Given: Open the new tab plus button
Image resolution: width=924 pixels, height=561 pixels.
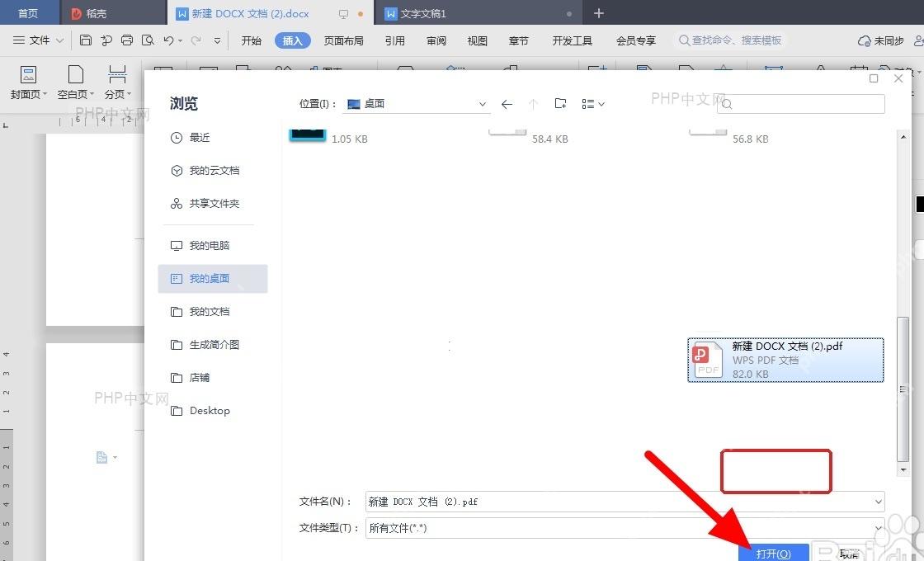Looking at the screenshot, I should [599, 13].
